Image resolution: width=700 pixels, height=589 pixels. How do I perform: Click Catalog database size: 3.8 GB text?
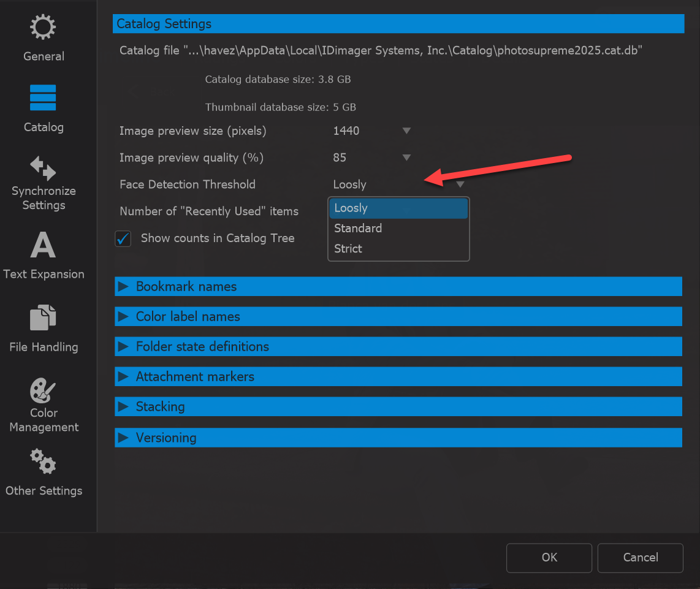[x=278, y=80]
